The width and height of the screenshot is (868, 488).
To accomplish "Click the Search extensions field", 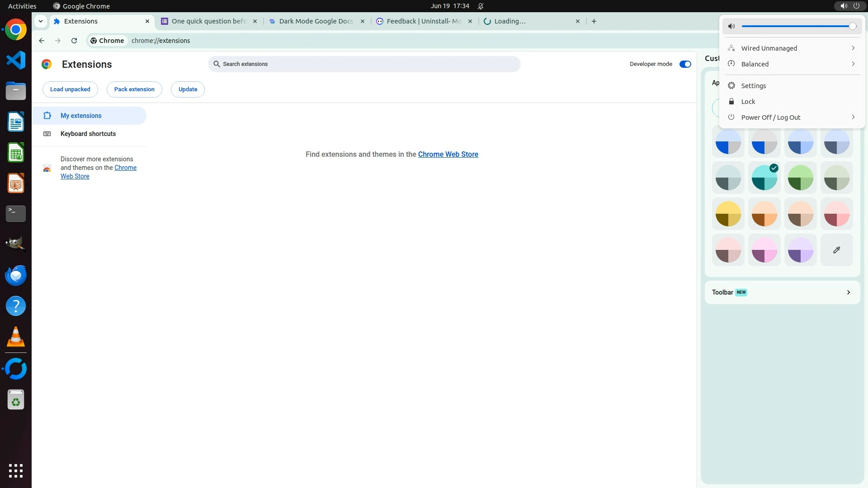I will [364, 64].
